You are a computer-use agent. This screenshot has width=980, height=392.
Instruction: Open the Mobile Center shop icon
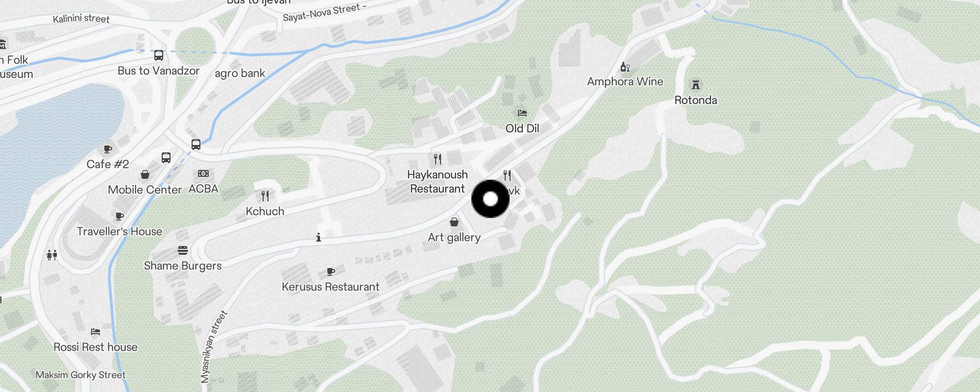click(145, 174)
